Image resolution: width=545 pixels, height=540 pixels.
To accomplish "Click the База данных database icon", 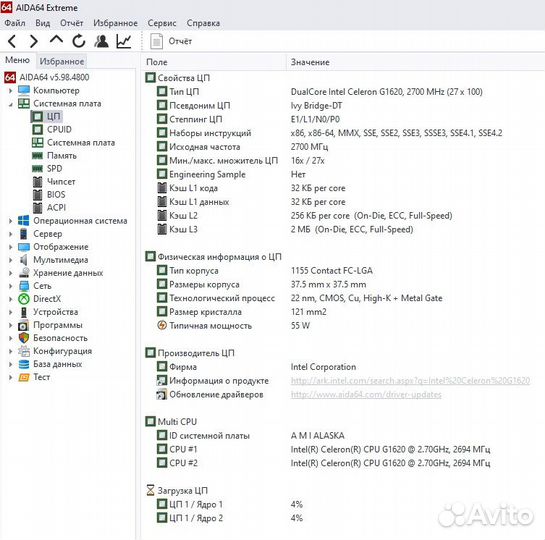I will coord(24,364).
